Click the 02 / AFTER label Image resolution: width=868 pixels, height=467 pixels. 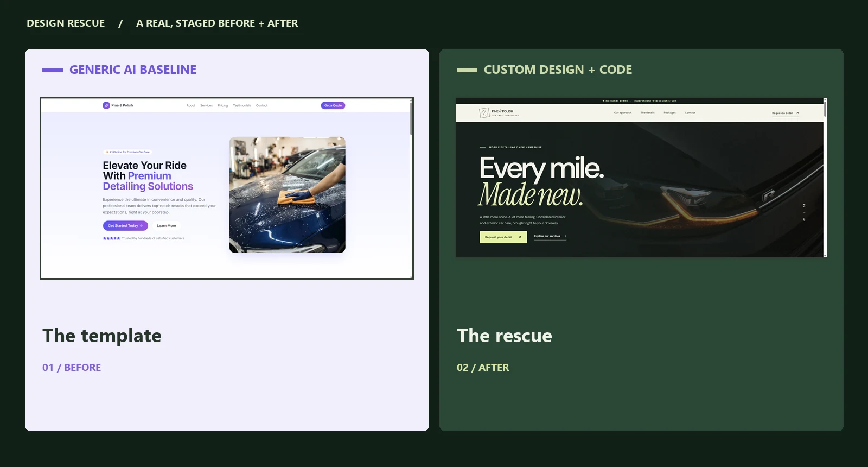(x=483, y=367)
